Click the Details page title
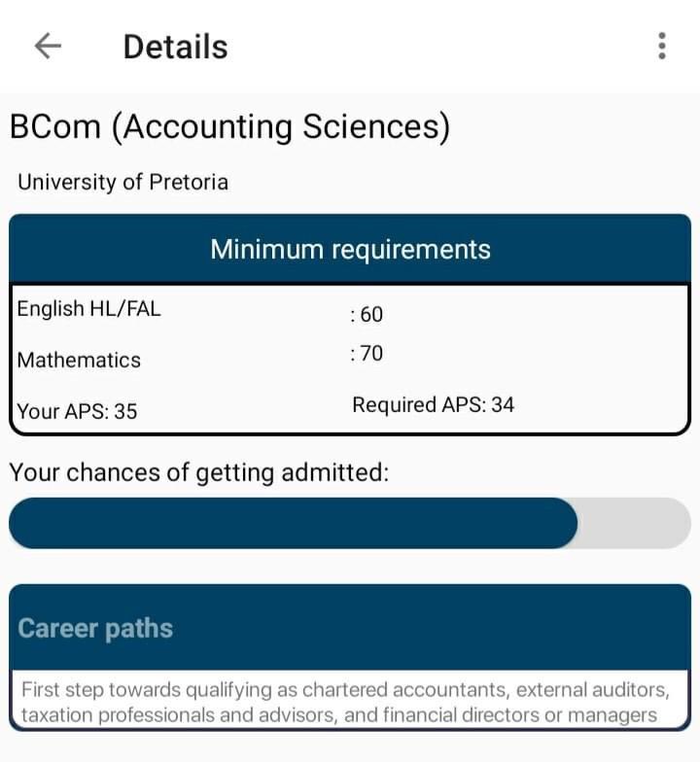This screenshot has width=700, height=762. [175, 47]
